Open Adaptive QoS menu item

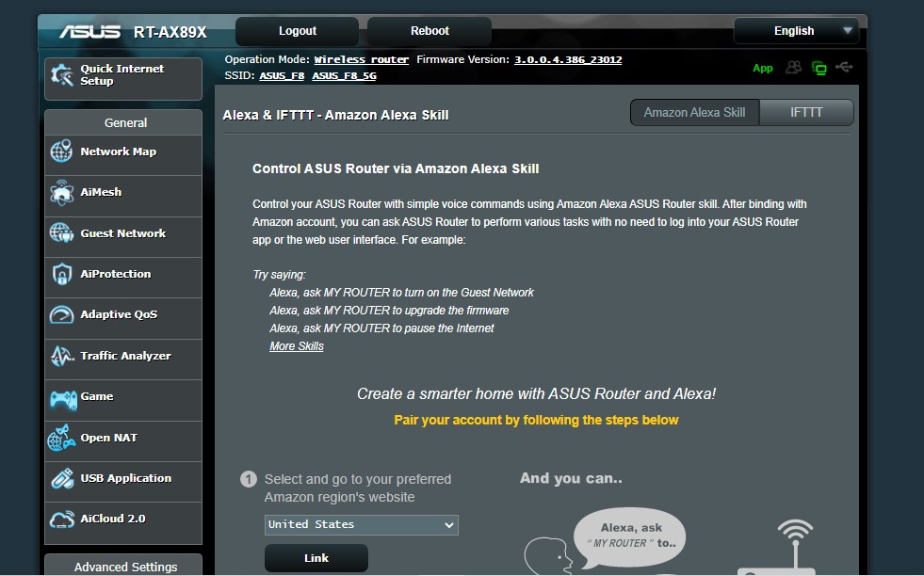(x=123, y=318)
